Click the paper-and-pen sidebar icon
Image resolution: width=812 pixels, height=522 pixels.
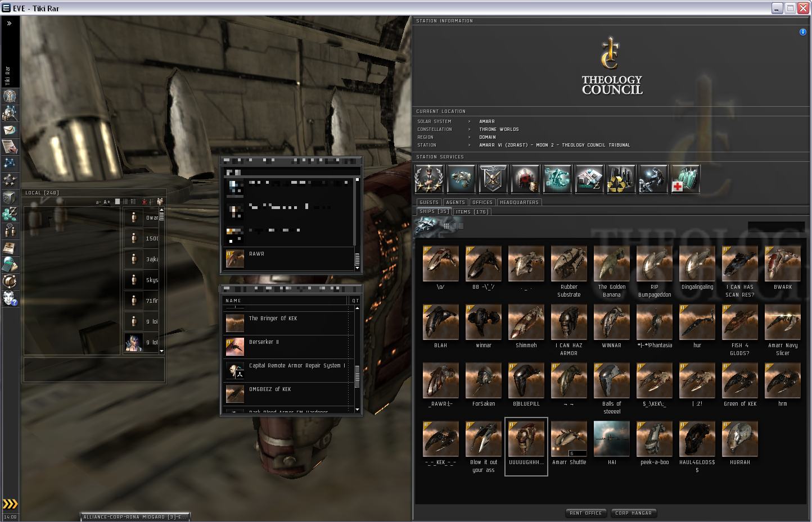[x=10, y=147]
